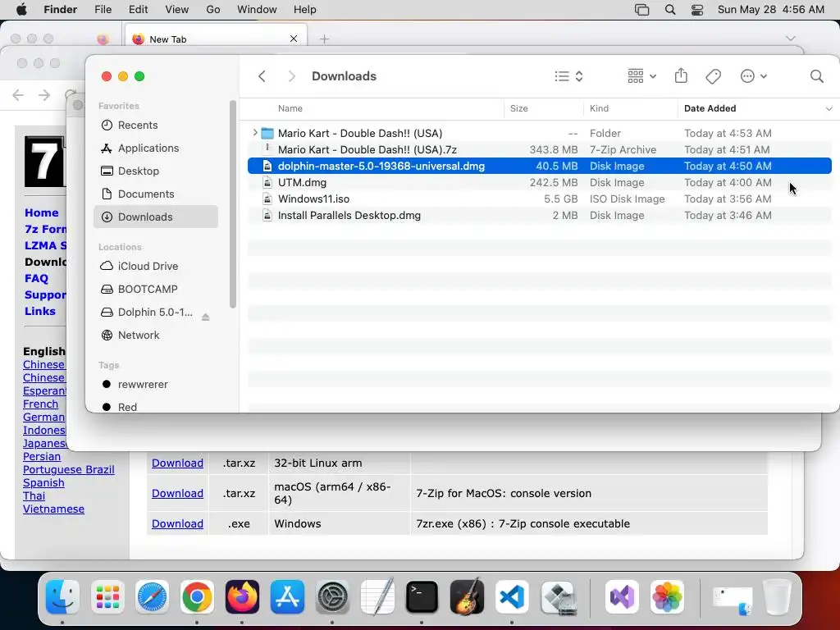Open the Group By options menu
Image resolution: width=840 pixels, height=630 pixels.
tap(641, 76)
